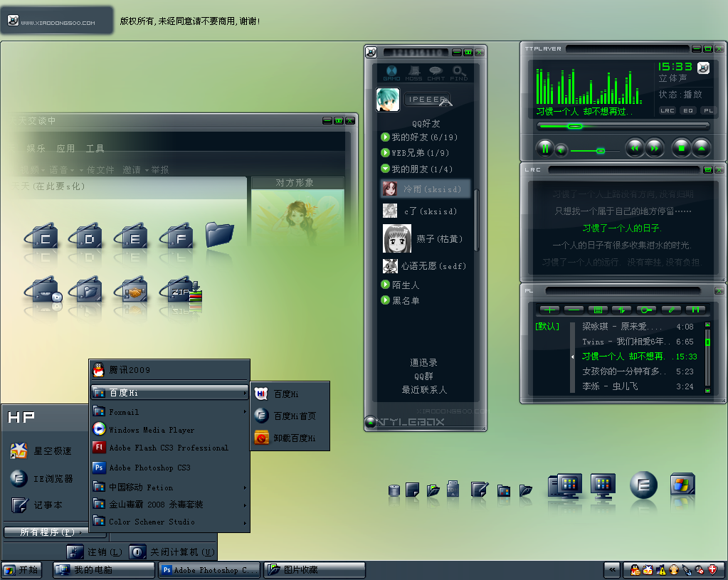Skip to next track in TTPlayer

[654, 149]
